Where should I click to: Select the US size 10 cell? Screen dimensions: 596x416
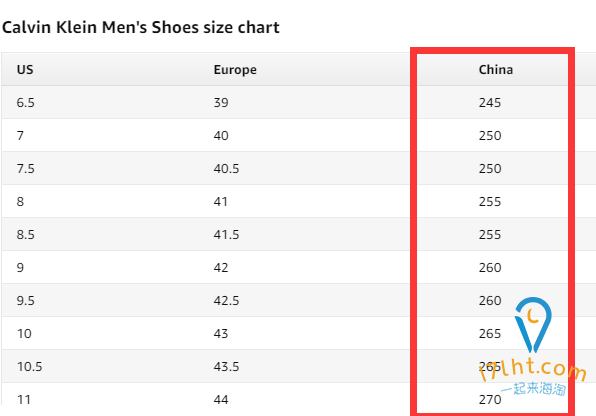coord(24,334)
